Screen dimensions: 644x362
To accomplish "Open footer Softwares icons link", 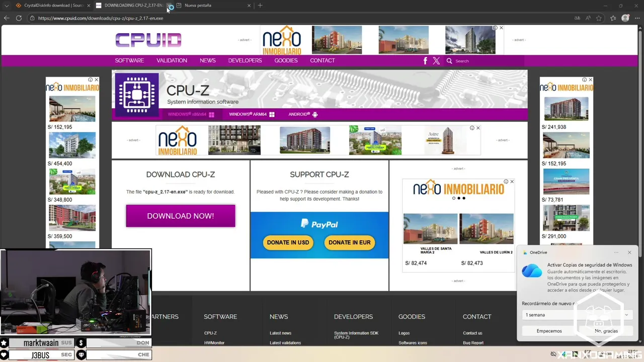I will point(413,343).
